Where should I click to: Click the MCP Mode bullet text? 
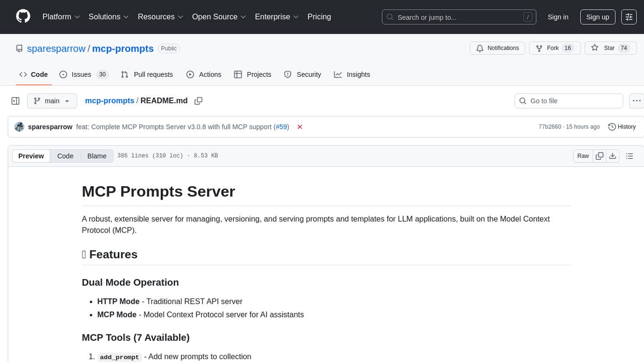click(201, 315)
